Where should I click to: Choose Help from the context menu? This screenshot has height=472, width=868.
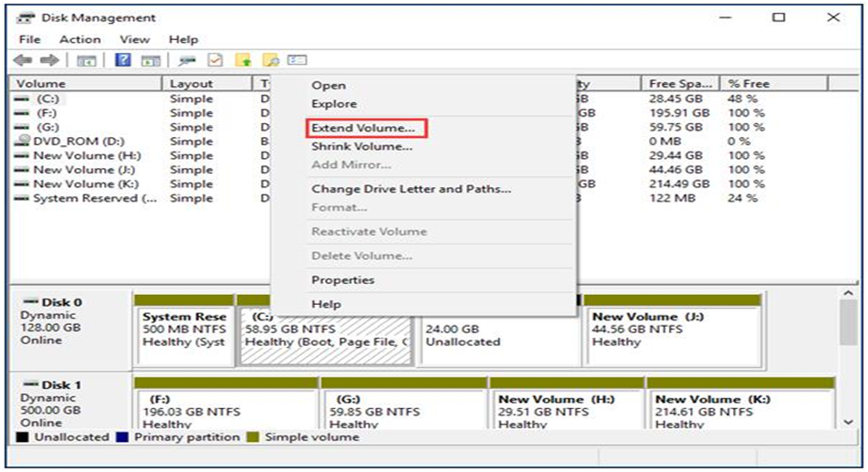click(326, 304)
